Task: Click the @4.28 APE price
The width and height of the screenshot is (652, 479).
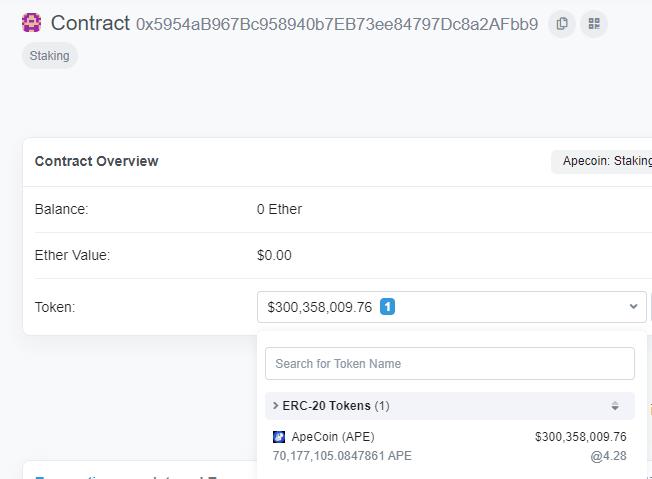Action: tap(608, 456)
